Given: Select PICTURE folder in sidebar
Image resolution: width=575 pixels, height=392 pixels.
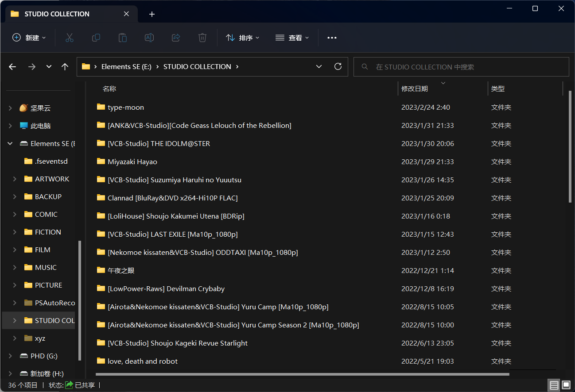Looking at the screenshot, I should (x=48, y=285).
